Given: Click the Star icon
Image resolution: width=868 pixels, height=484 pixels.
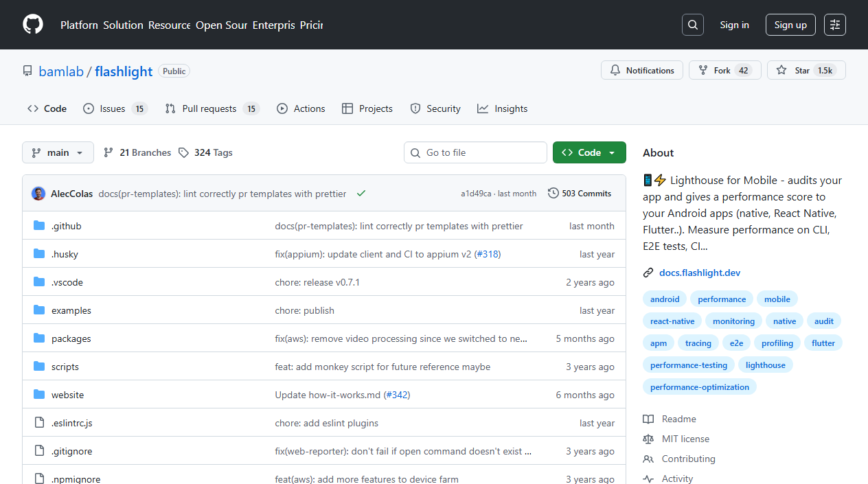Looking at the screenshot, I should tap(781, 70).
